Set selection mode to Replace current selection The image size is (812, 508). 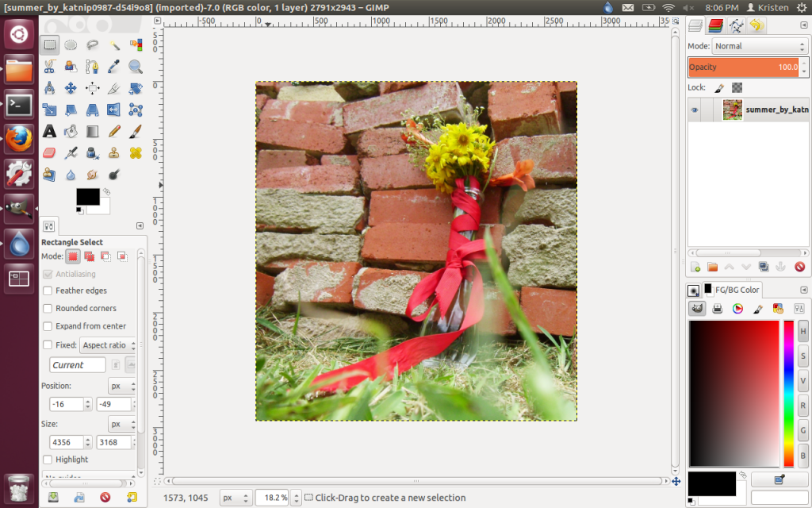click(73, 256)
